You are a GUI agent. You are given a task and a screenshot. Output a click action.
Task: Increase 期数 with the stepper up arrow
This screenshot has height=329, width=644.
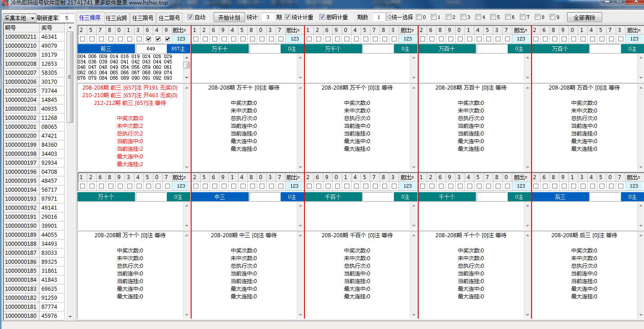click(389, 16)
